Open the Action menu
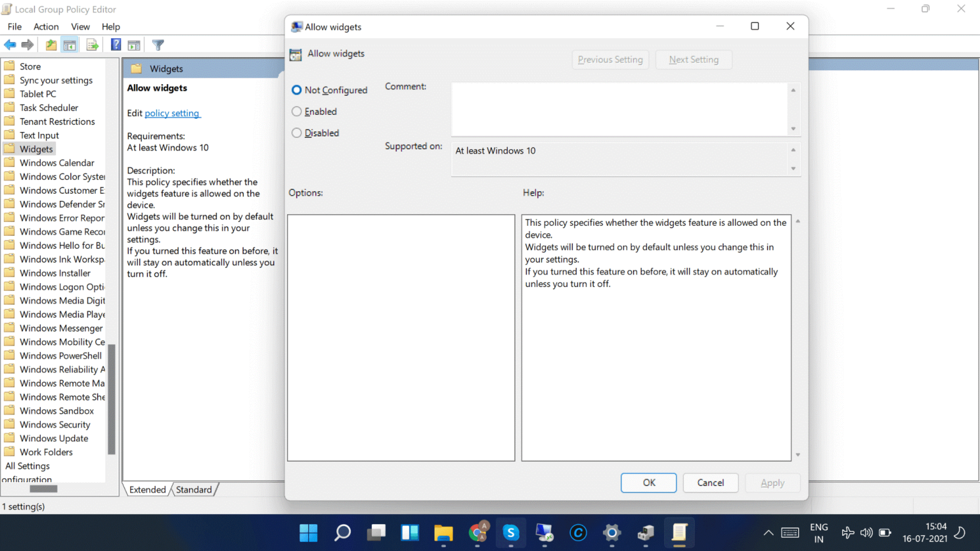Image resolution: width=980 pixels, height=551 pixels. pos(46,26)
